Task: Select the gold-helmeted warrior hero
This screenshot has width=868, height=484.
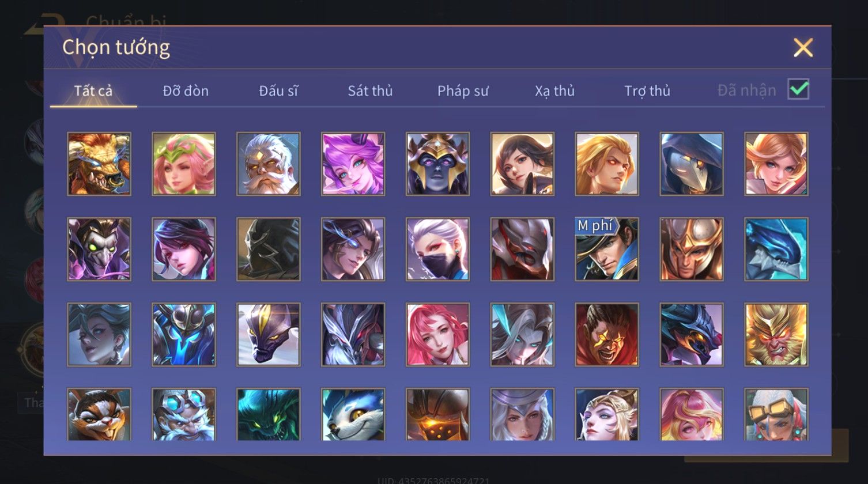Action: pyautogui.click(x=692, y=249)
